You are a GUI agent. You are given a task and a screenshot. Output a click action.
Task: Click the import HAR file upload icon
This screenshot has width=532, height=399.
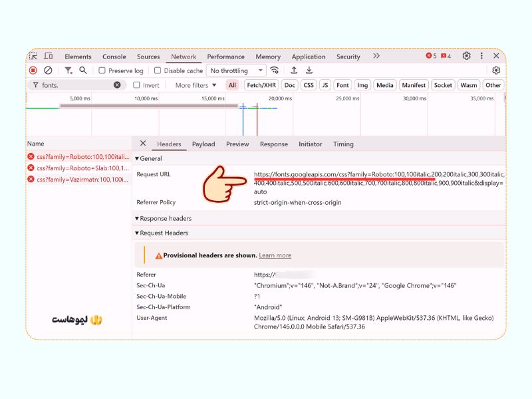pos(294,70)
